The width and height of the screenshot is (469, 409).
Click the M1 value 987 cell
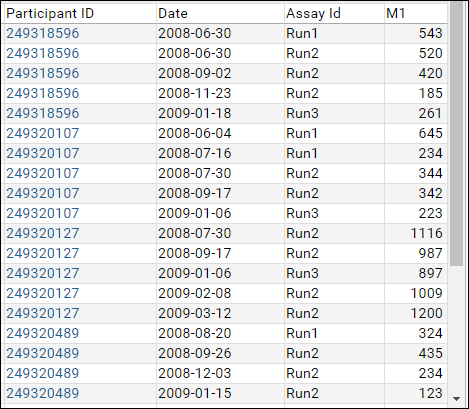coord(416,253)
